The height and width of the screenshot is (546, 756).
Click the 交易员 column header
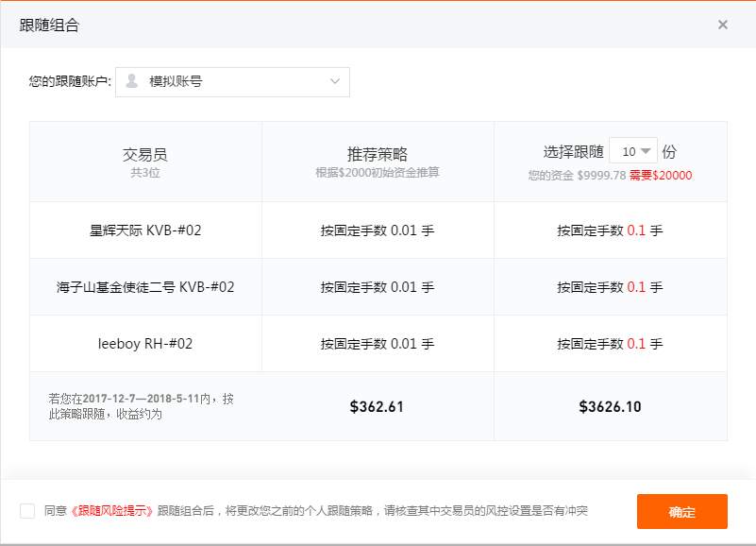tap(145, 155)
